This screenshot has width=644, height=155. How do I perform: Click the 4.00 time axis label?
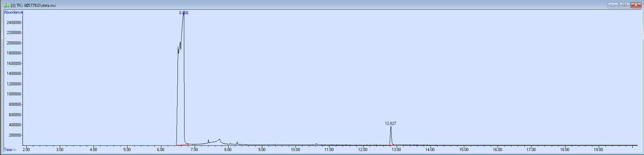click(94, 150)
